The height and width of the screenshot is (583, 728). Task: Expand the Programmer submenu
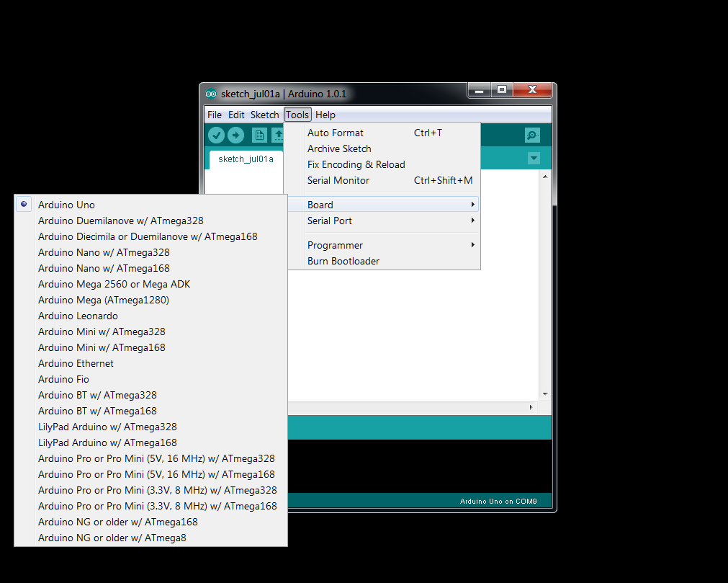pos(382,245)
